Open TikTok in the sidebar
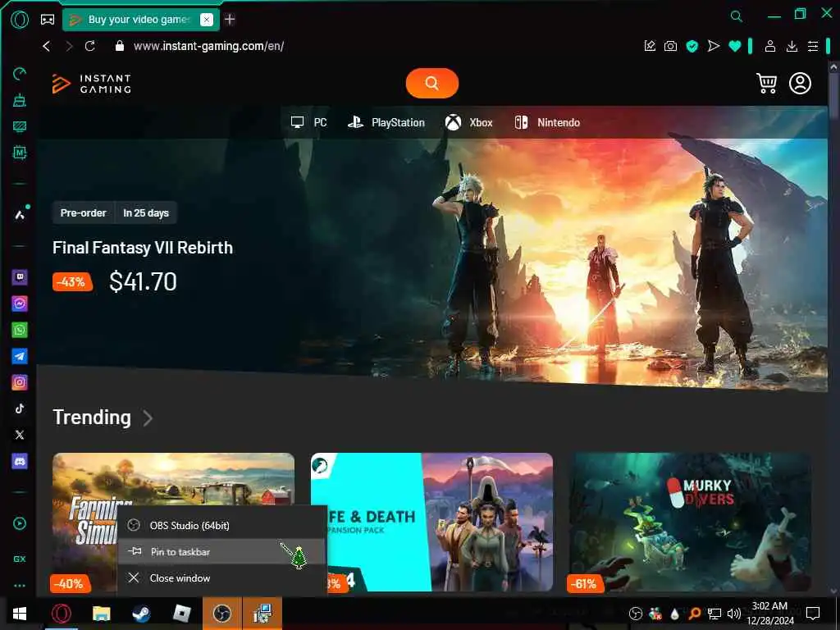This screenshot has width=840, height=630. click(x=20, y=409)
